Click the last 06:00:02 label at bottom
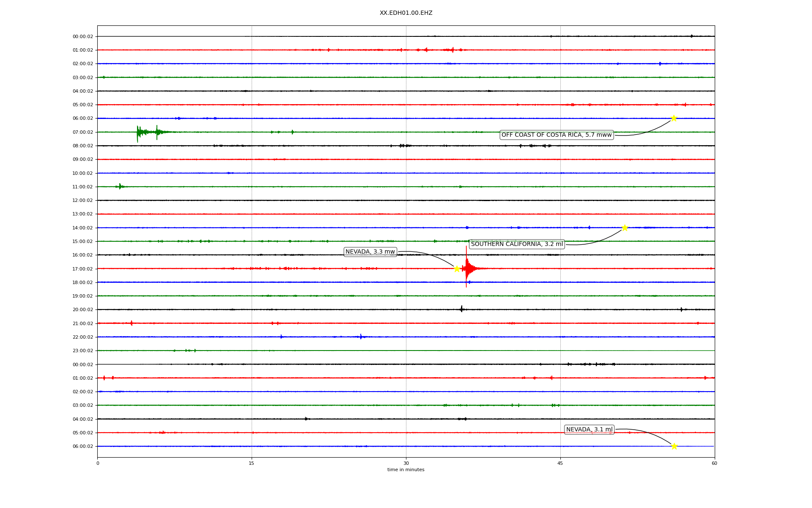The height and width of the screenshot is (508, 812). point(82,446)
